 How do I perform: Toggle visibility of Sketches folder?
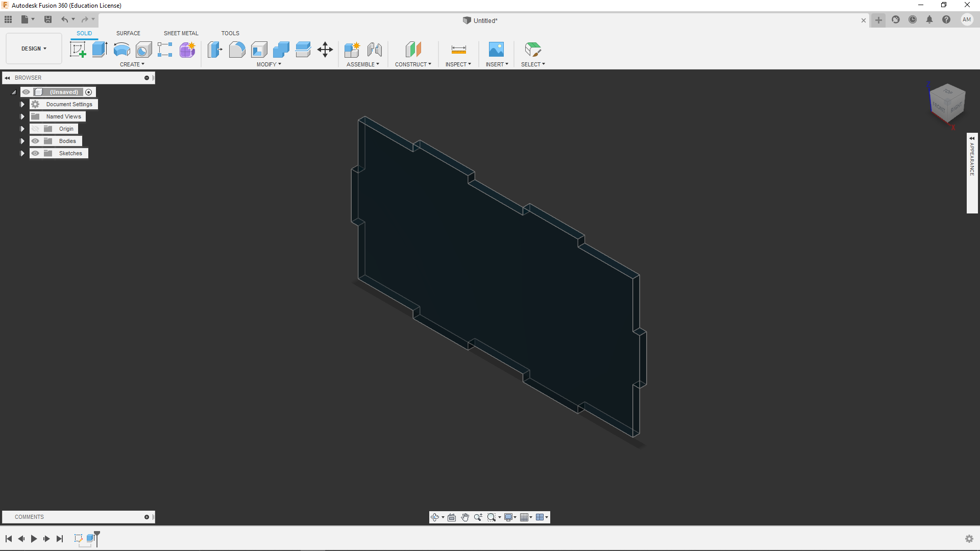click(35, 153)
